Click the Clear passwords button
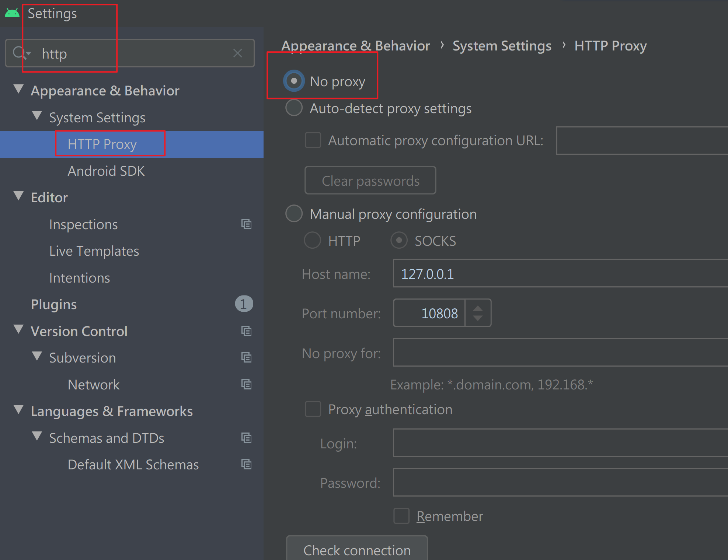This screenshot has height=560, width=728. pyautogui.click(x=370, y=181)
